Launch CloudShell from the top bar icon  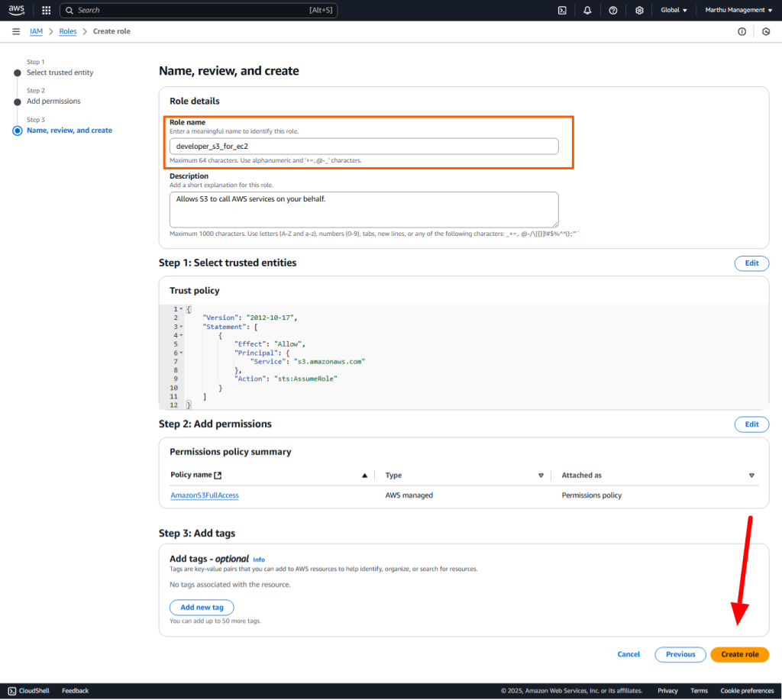[562, 10]
